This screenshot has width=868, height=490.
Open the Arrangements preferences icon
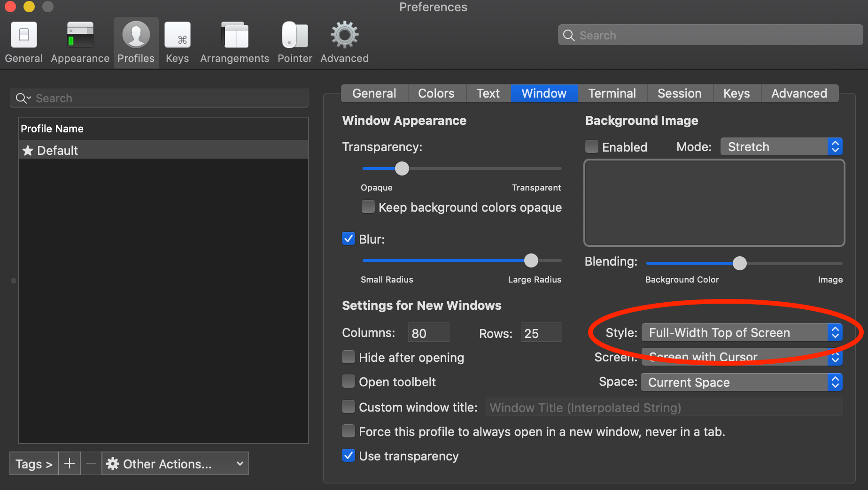(x=234, y=36)
